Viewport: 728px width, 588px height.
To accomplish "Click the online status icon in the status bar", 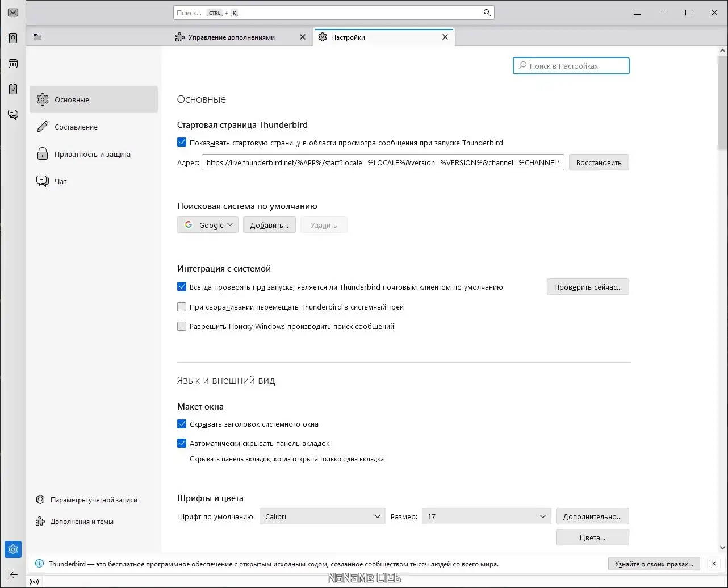I will click(x=34, y=582).
